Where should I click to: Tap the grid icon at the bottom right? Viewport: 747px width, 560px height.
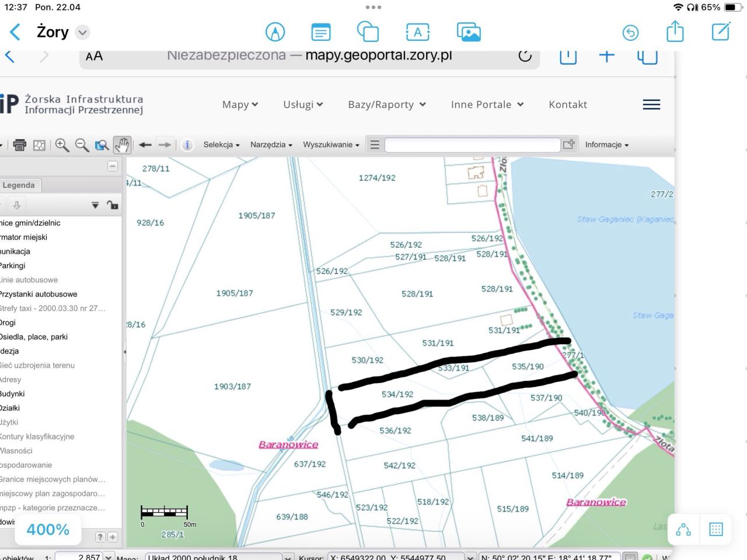[716, 530]
